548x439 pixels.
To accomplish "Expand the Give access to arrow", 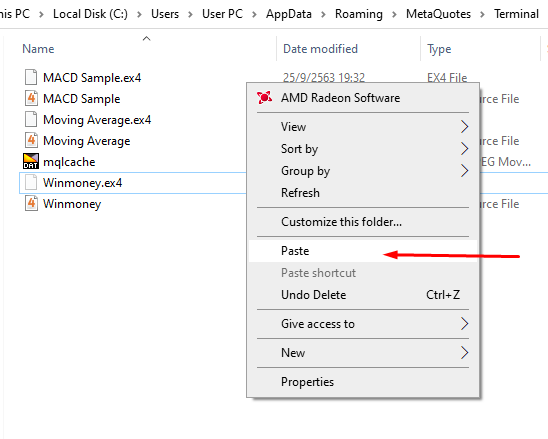I will (464, 324).
